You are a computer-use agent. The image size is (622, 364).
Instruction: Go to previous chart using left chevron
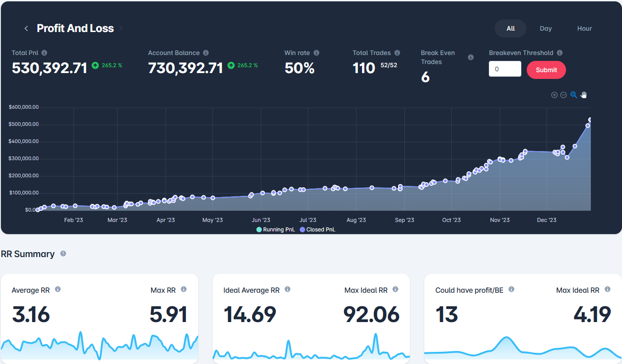(26, 28)
